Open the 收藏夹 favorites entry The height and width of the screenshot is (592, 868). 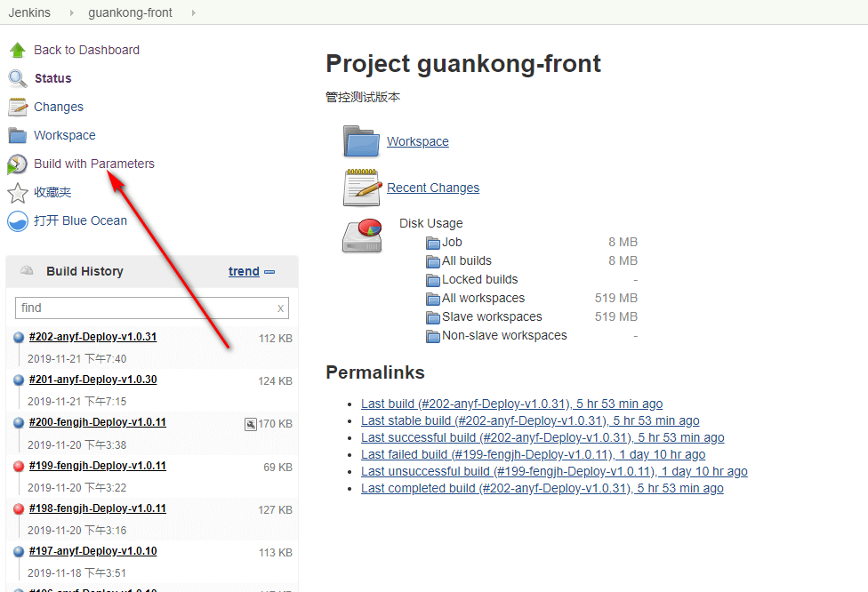coord(52,193)
